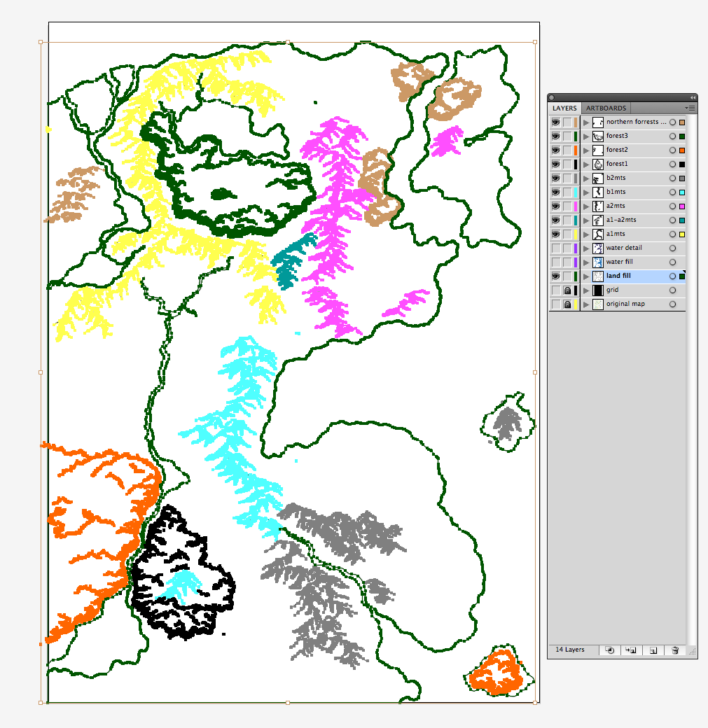Close the Layers panel with round button

tap(551, 97)
